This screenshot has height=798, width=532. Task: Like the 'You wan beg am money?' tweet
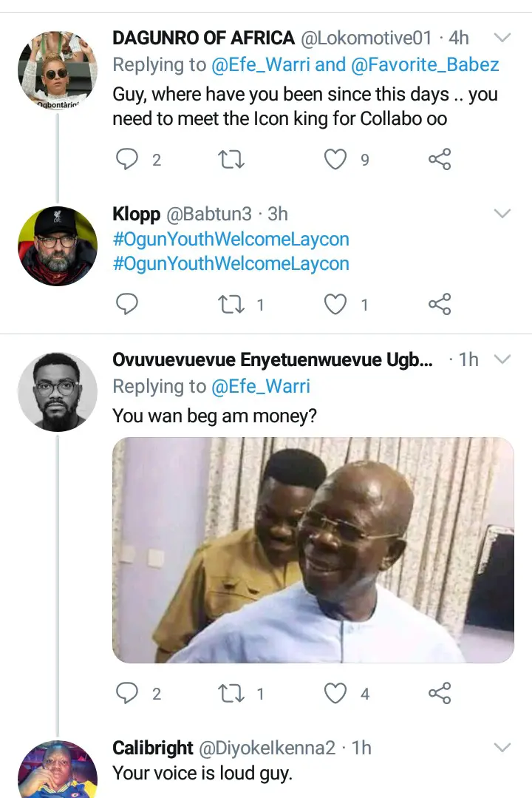tap(336, 693)
